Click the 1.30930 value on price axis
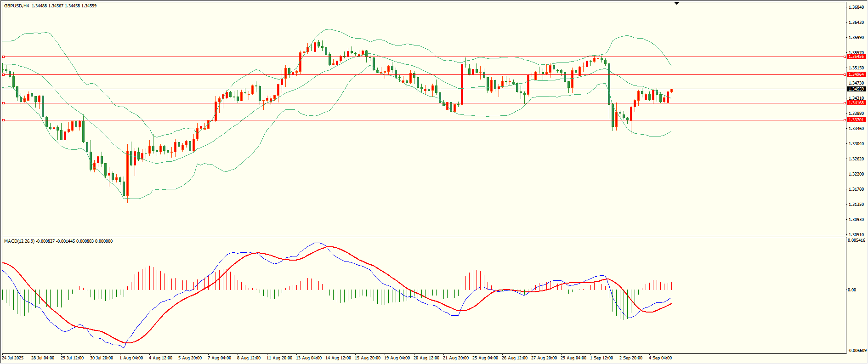868x364 pixels. [857, 220]
